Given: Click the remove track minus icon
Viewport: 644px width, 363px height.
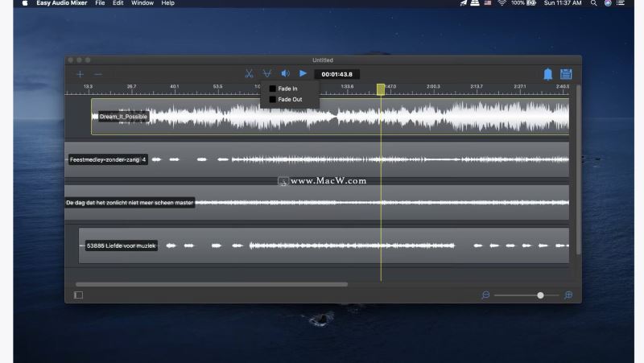Looking at the screenshot, I should [x=97, y=74].
